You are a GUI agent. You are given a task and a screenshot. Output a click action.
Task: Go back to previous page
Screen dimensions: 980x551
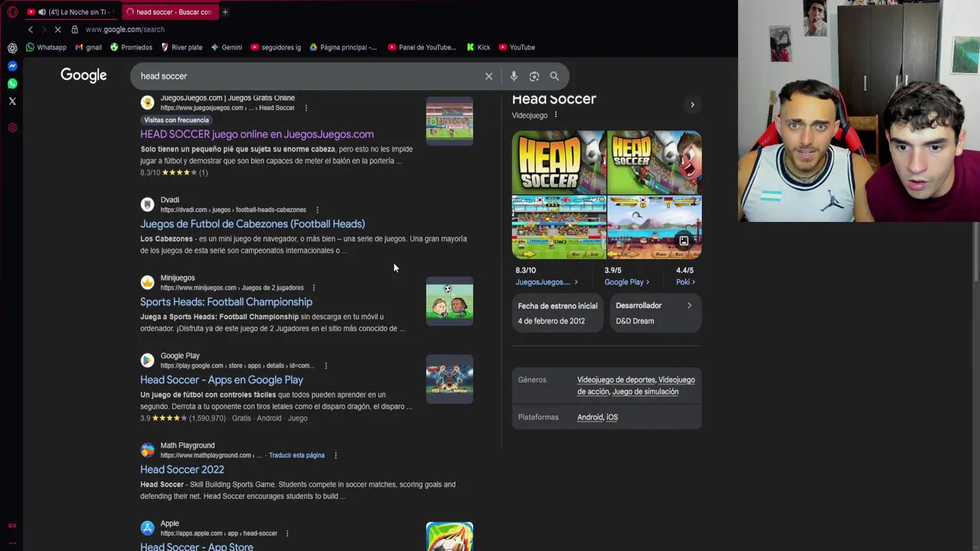pos(31,29)
